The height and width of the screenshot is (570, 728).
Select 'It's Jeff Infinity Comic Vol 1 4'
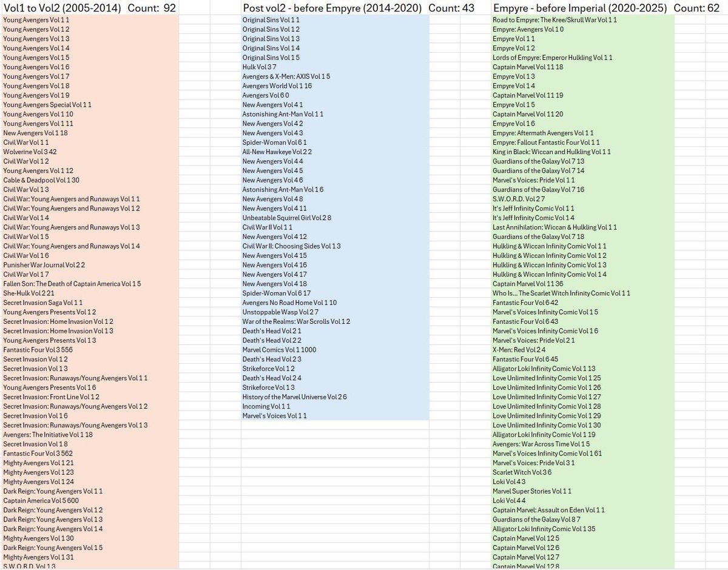pyautogui.click(x=534, y=218)
